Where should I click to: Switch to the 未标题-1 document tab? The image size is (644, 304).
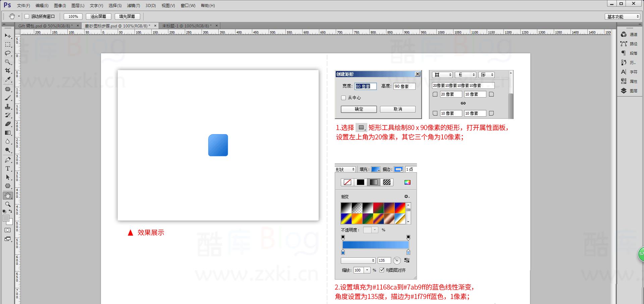[186, 25]
